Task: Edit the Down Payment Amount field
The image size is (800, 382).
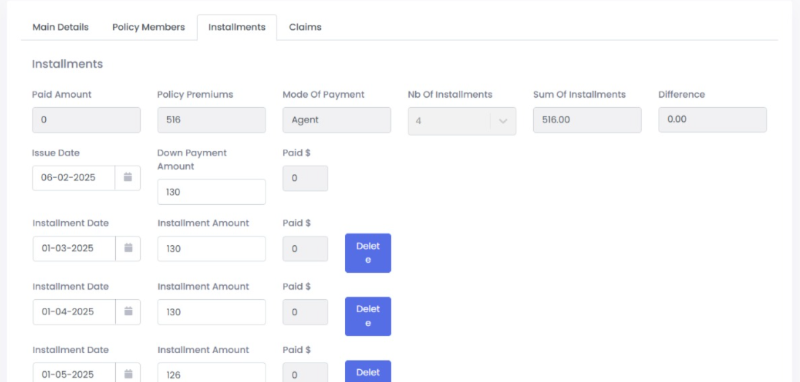Action: pos(211,192)
